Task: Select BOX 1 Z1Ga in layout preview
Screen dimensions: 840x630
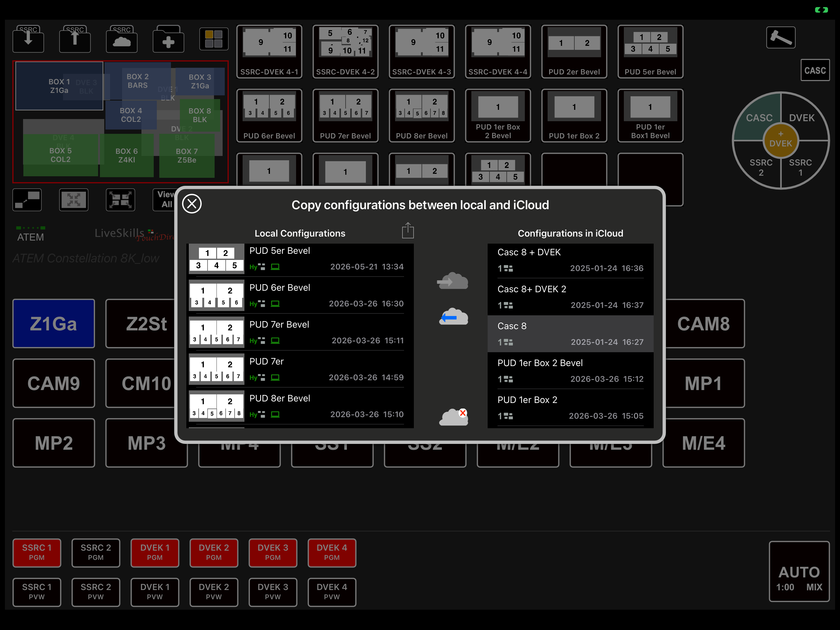Action: pyautogui.click(x=59, y=86)
